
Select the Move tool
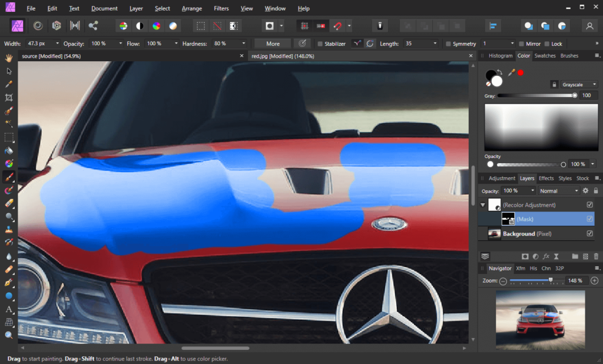pyautogui.click(x=9, y=71)
